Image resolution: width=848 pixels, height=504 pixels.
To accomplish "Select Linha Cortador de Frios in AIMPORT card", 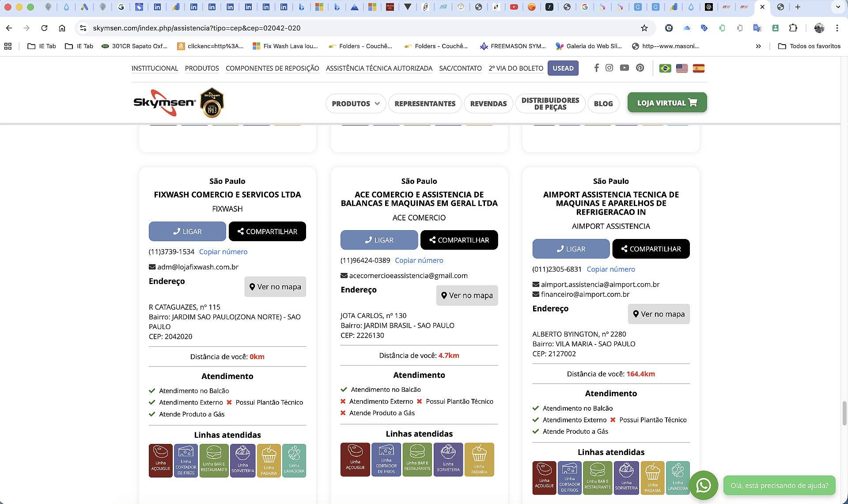I will (x=570, y=478).
